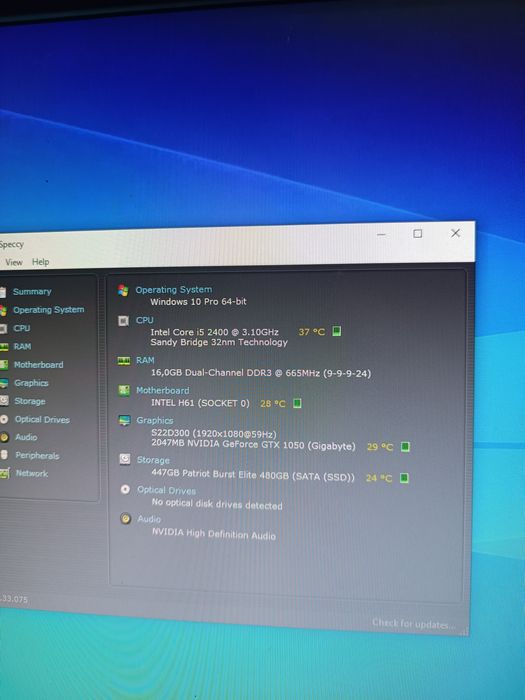The width and height of the screenshot is (525, 700).
Task: Open the Motherboard sidebar entry
Action: pyautogui.click(x=38, y=365)
